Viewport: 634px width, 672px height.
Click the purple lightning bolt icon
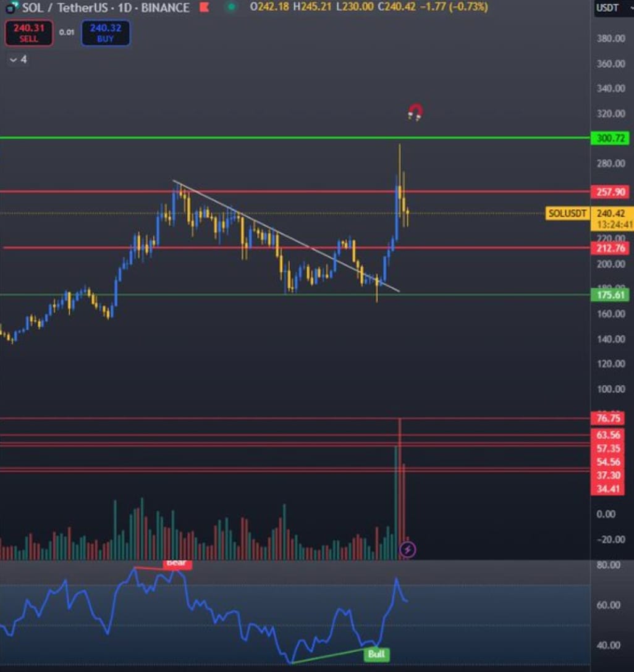pyautogui.click(x=407, y=548)
